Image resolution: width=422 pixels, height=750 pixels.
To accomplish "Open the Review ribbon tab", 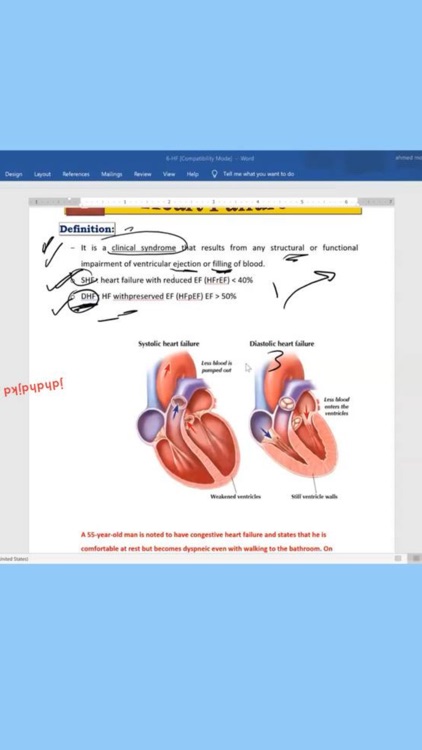I will pyautogui.click(x=143, y=174).
